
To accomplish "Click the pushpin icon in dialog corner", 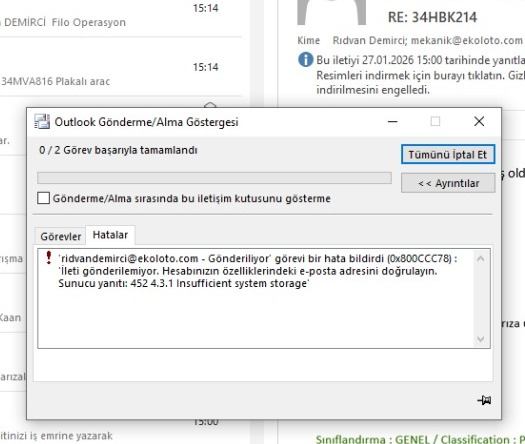I will pyautogui.click(x=484, y=400).
